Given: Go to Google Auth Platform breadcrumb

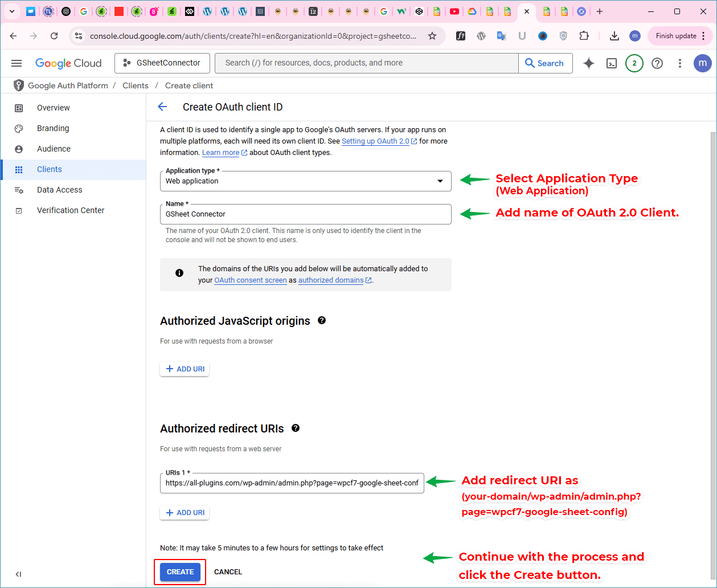Looking at the screenshot, I should point(68,85).
